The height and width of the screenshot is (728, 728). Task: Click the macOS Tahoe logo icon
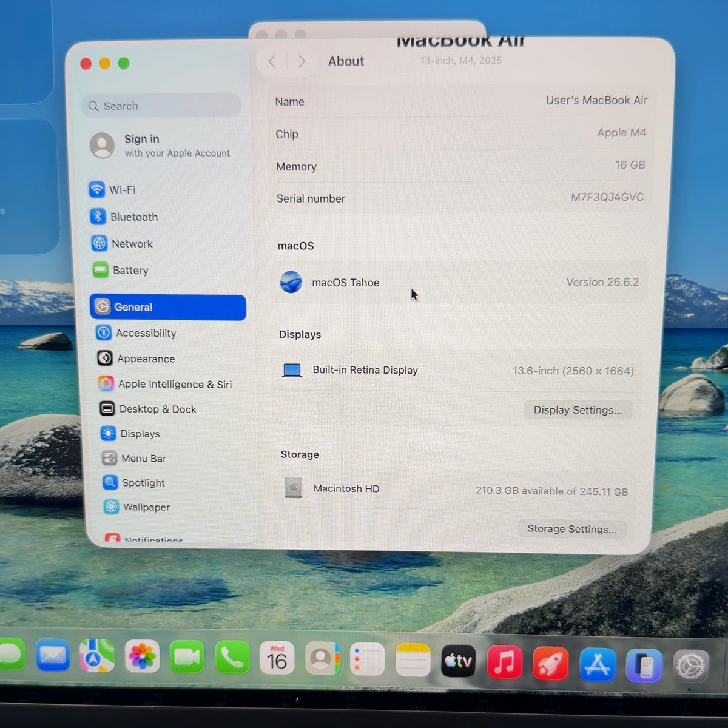pos(291,282)
